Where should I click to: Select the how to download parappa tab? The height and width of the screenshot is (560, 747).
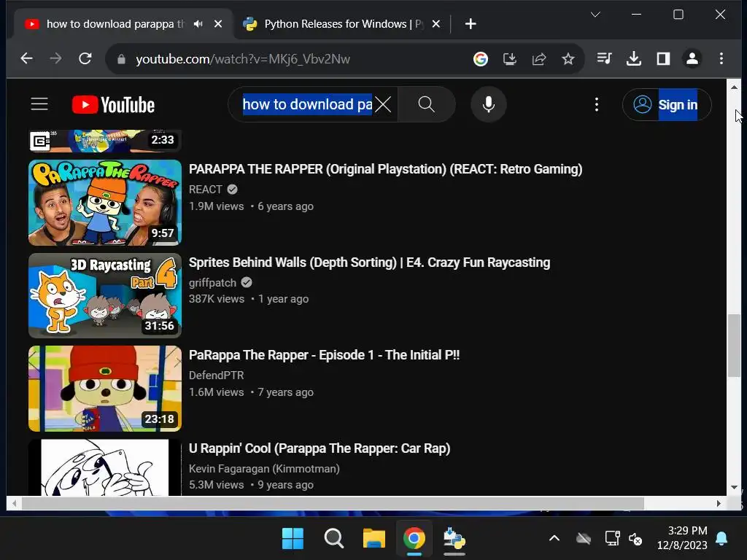115,24
